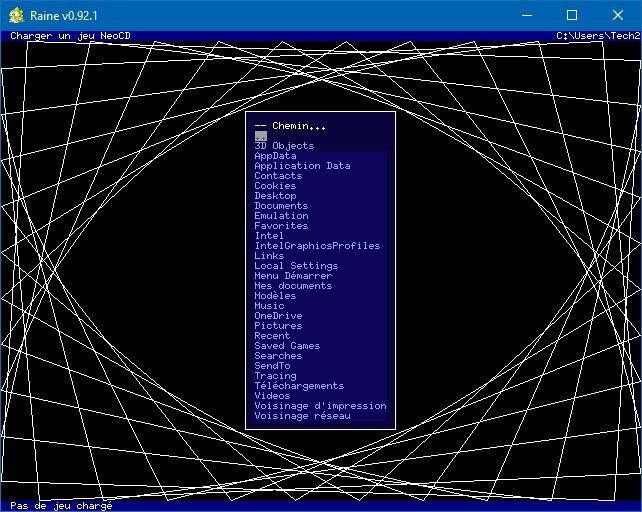Select the SendTo folder
The height and width of the screenshot is (512, 642).
point(272,366)
